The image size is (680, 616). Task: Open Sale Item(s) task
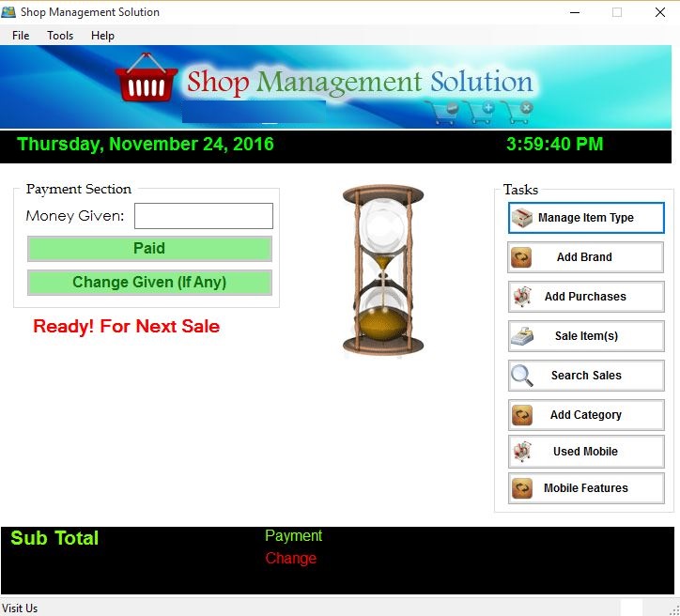point(586,336)
